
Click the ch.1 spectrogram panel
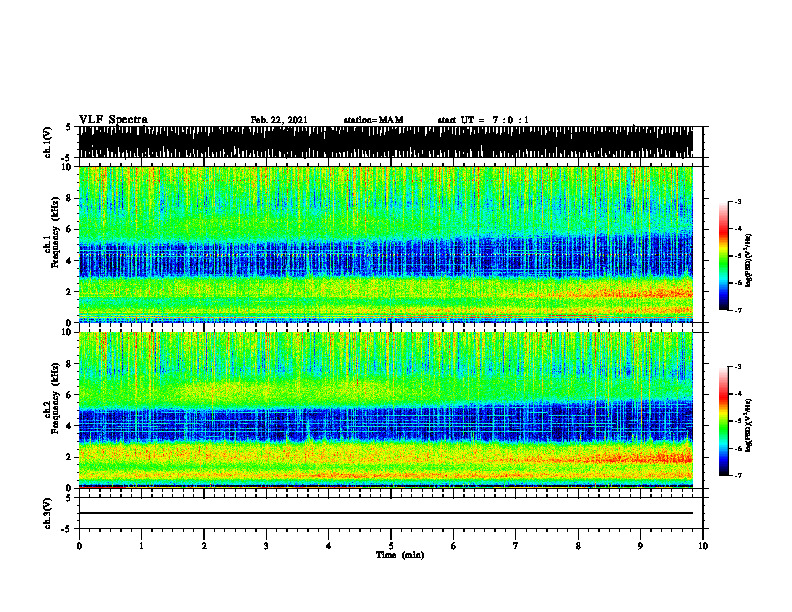pos(386,244)
